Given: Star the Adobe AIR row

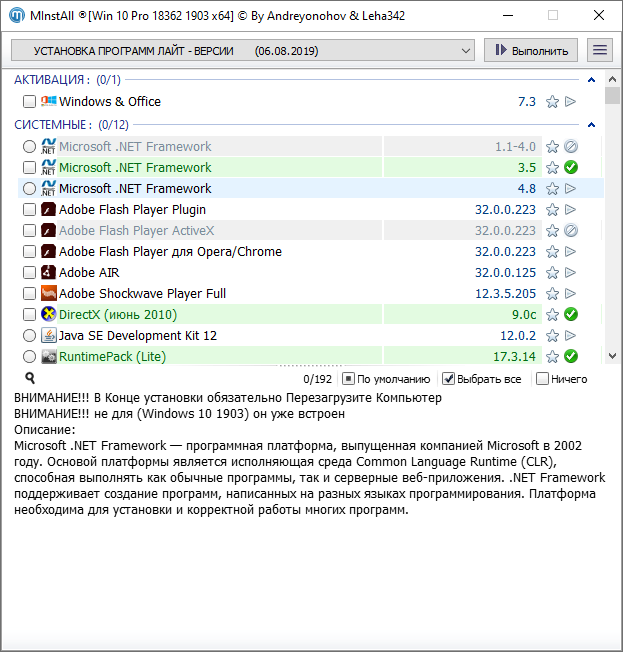Looking at the screenshot, I should click(x=552, y=272).
